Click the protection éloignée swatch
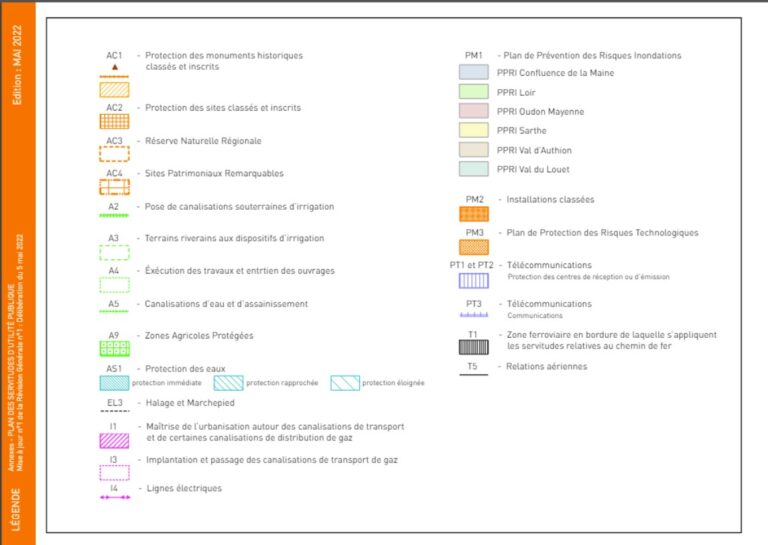 tap(346, 383)
